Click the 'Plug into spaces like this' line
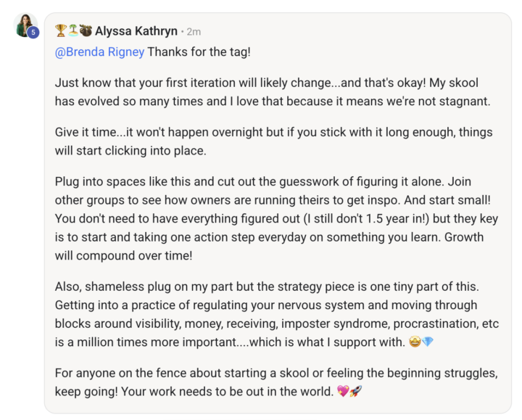This screenshot has width=522, height=420. (x=263, y=182)
